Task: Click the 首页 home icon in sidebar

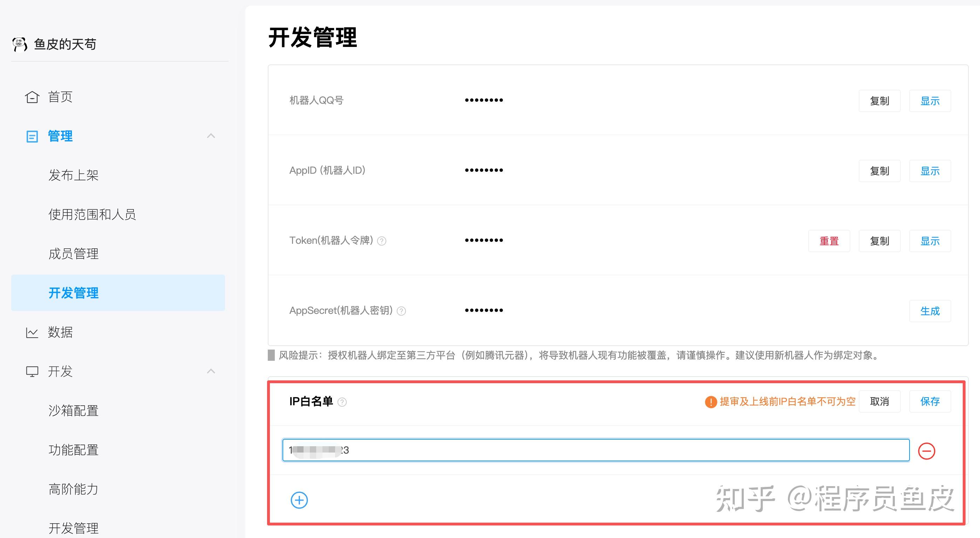Action: 32,97
